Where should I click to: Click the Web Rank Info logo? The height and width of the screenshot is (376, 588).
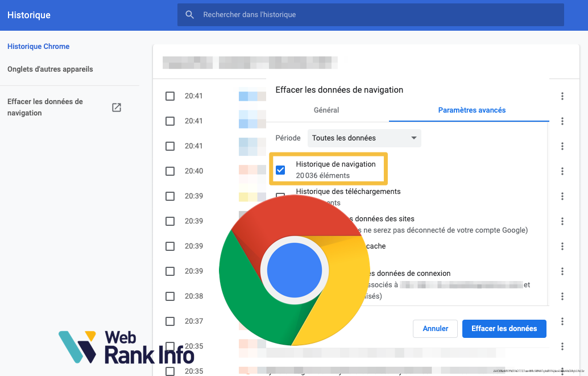126,347
